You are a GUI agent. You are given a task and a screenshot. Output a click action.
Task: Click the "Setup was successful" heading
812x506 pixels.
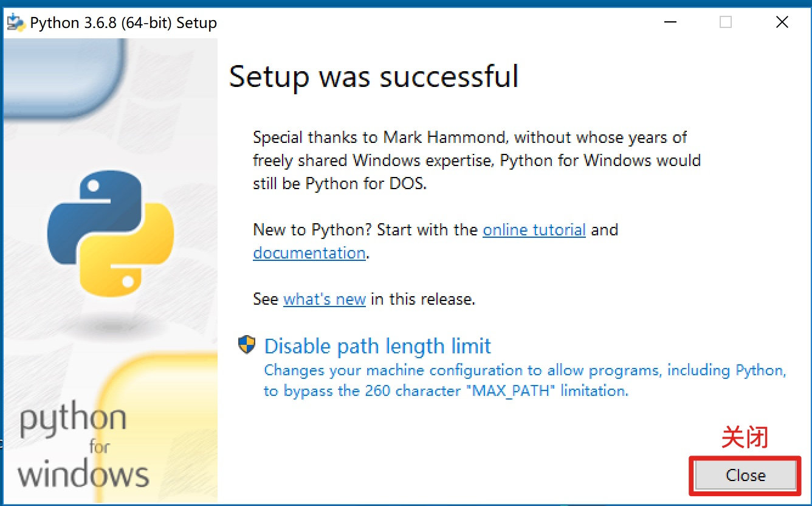tap(374, 77)
